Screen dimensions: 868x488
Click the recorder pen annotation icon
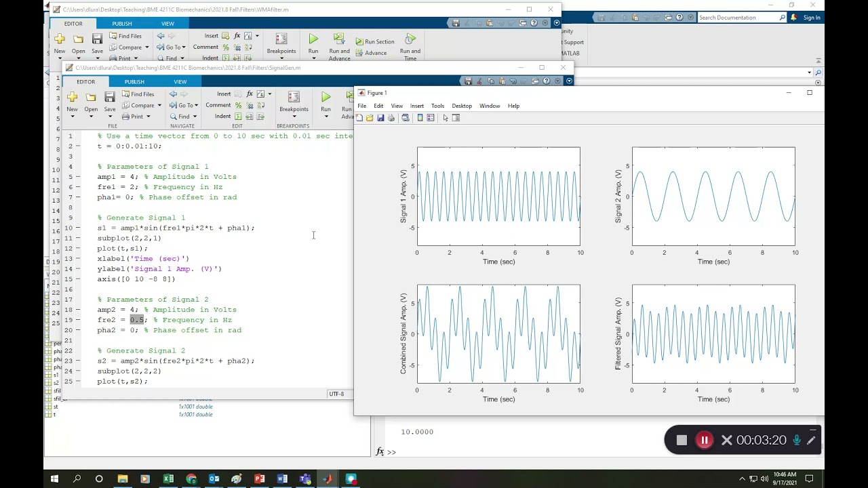point(811,441)
